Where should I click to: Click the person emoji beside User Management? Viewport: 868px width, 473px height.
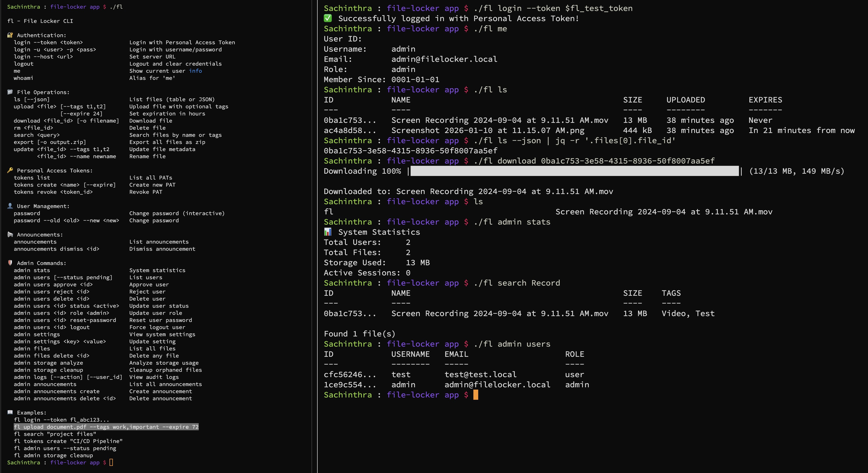tap(10, 206)
